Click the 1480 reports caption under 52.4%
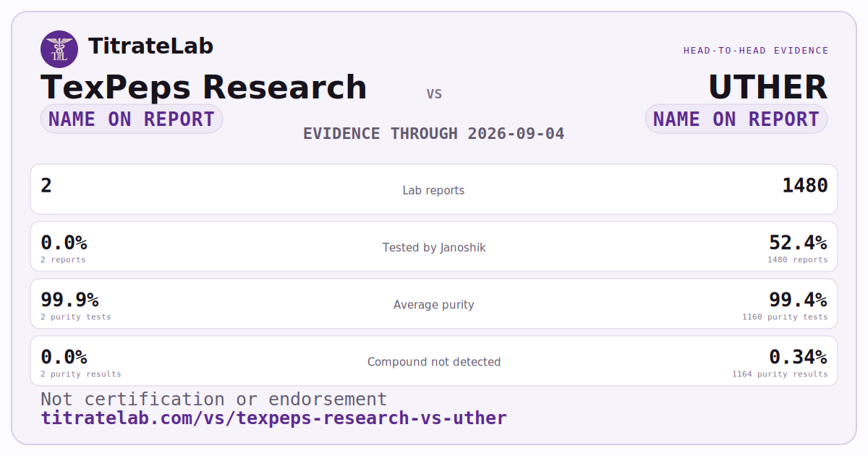 pos(798,260)
